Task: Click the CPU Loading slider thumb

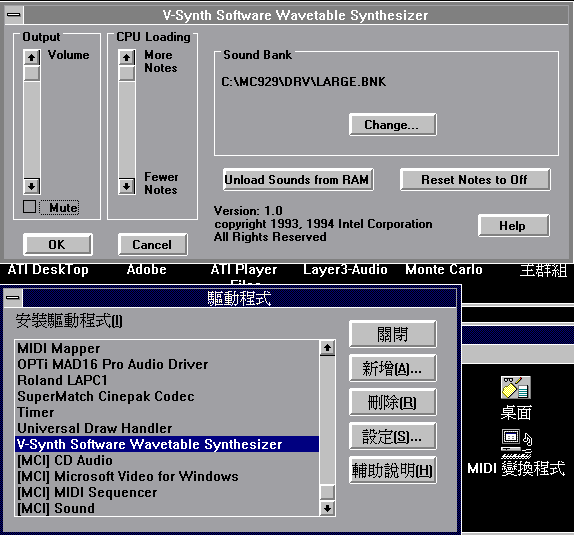Action: click(127, 73)
